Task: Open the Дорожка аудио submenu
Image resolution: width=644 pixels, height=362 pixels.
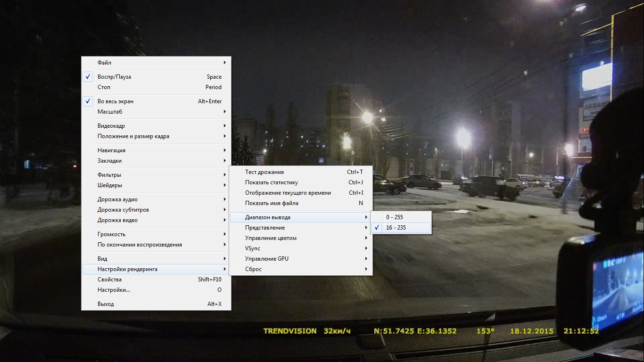Action: (117, 199)
